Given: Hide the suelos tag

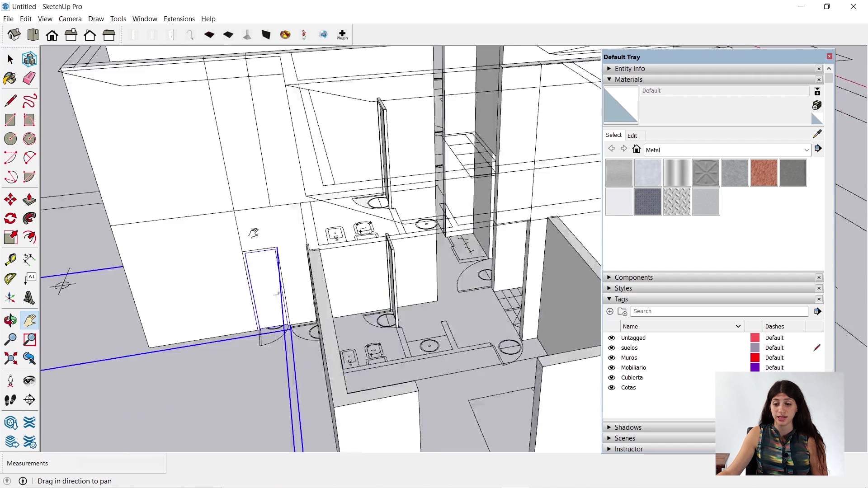Looking at the screenshot, I should tap(612, 347).
